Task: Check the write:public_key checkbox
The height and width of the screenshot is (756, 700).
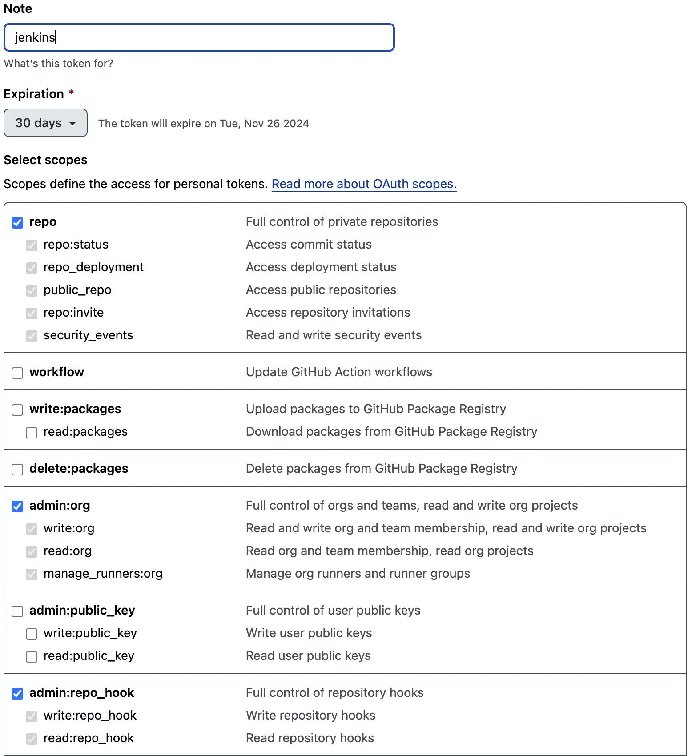Action: [x=31, y=634]
